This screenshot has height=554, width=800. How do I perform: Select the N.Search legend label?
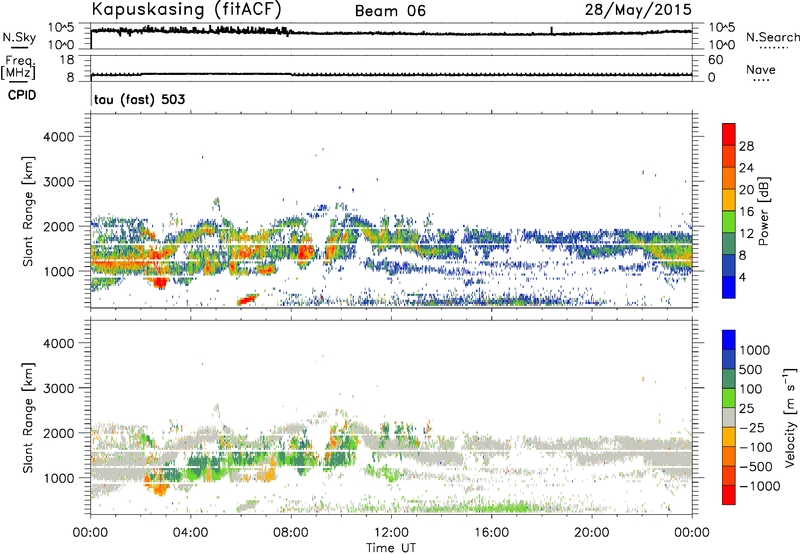pos(772,37)
